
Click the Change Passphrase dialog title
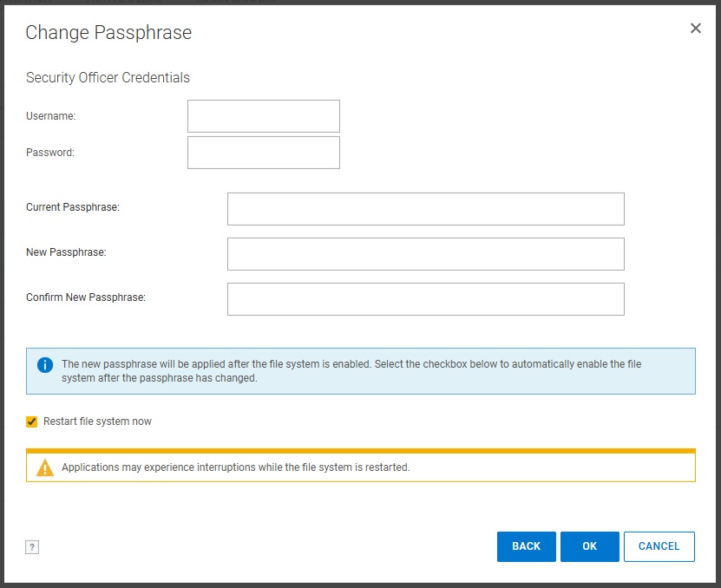click(108, 33)
